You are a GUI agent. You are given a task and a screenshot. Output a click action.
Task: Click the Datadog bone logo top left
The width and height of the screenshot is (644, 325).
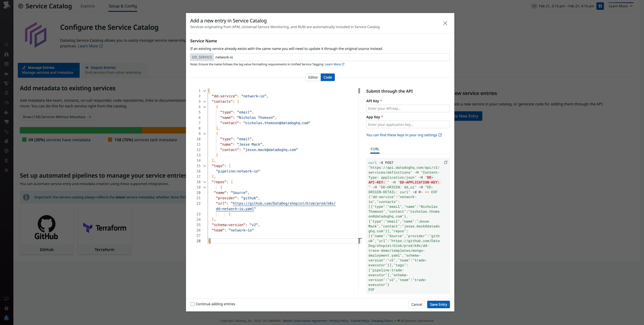[7, 6]
